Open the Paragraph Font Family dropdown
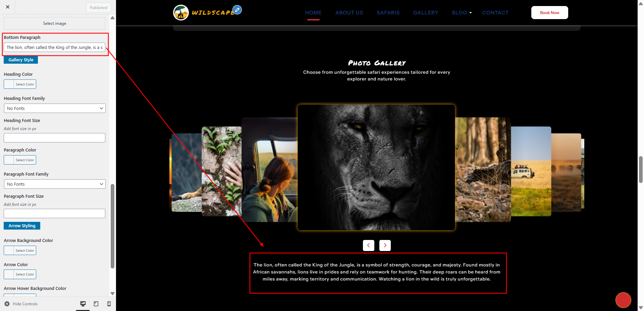Image resolution: width=644 pixels, height=311 pixels. click(x=55, y=184)
